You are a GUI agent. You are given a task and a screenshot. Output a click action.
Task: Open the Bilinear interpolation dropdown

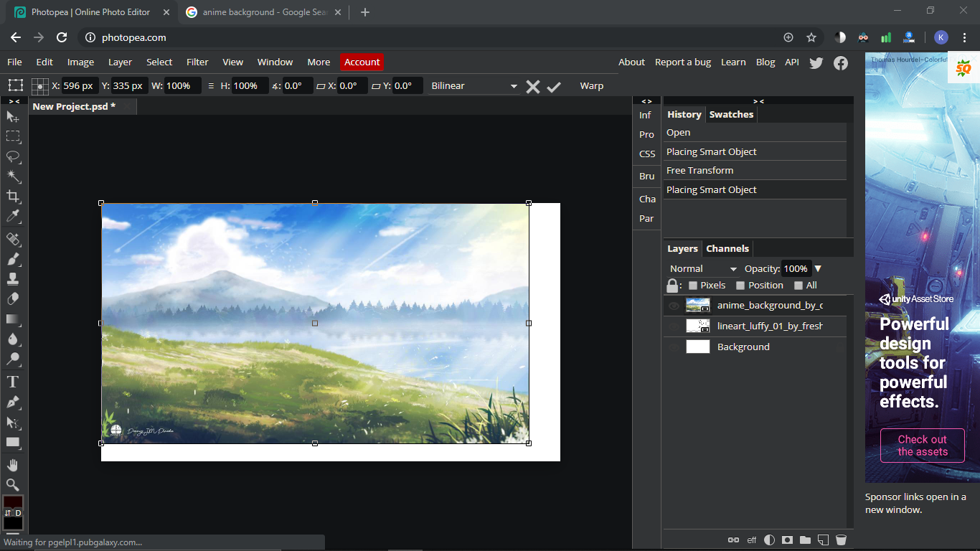(474, 86)
